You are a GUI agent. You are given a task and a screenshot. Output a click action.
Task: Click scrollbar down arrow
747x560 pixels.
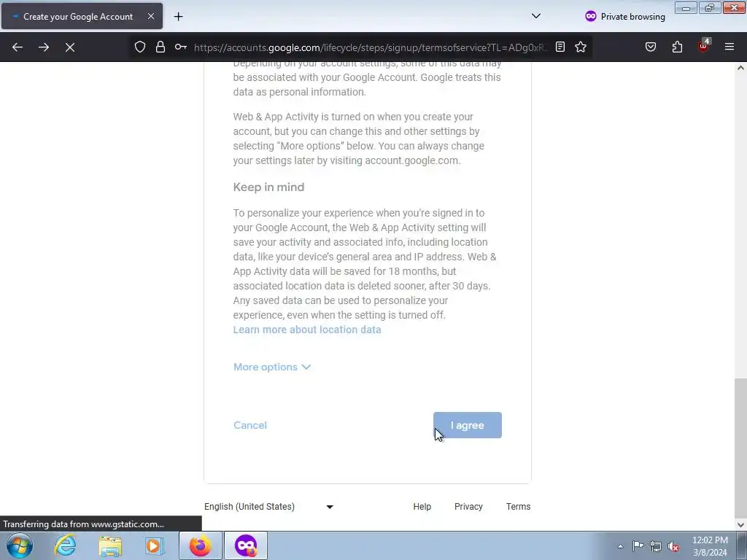[x=740, y=525]
